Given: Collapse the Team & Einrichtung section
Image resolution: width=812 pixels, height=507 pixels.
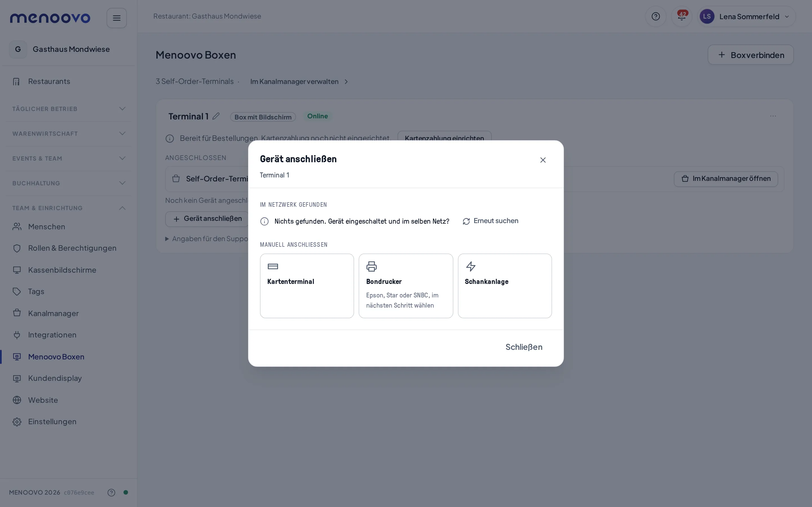Looking at the screenshot, I should click(x=69, y=208).
